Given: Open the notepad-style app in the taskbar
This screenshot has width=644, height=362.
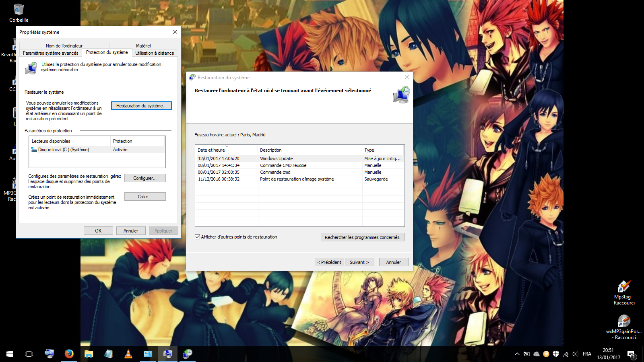Looking at the screenshot, I should click(x=108, y=354).
